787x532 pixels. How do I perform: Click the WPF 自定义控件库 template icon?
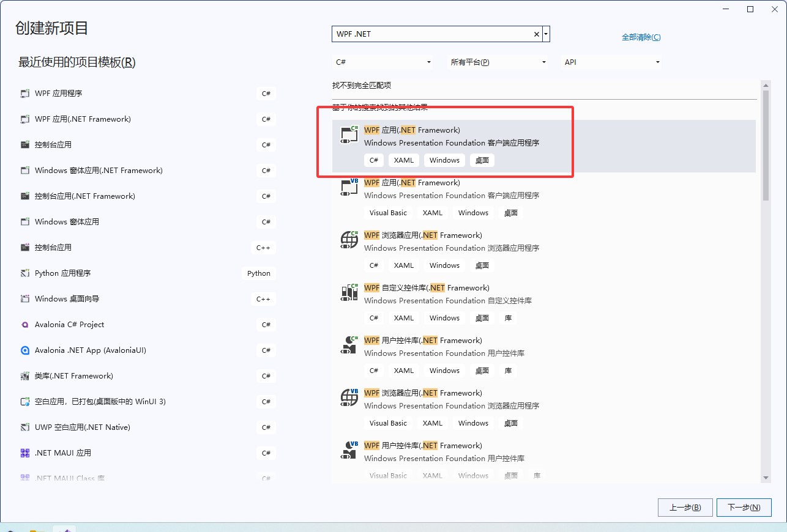click(348, 292)
